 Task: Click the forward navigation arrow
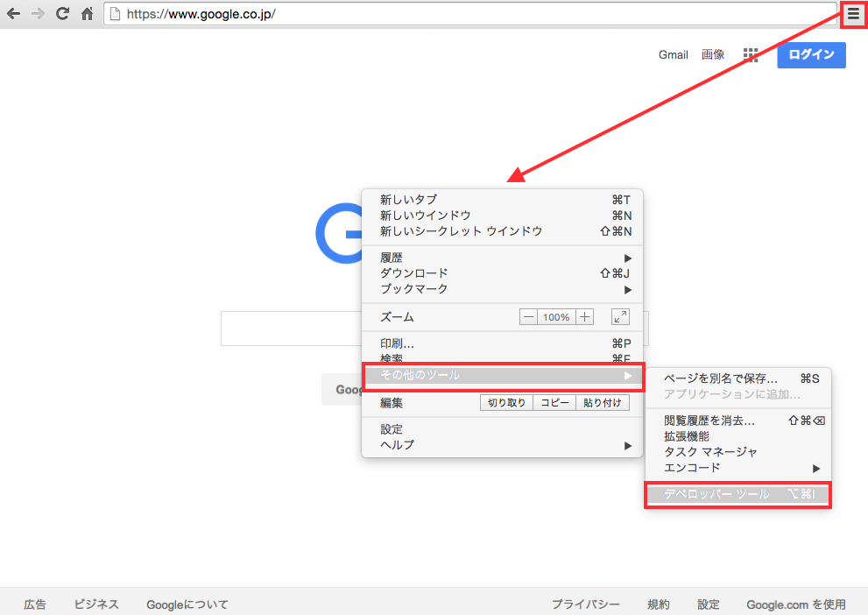pos(37,13)
